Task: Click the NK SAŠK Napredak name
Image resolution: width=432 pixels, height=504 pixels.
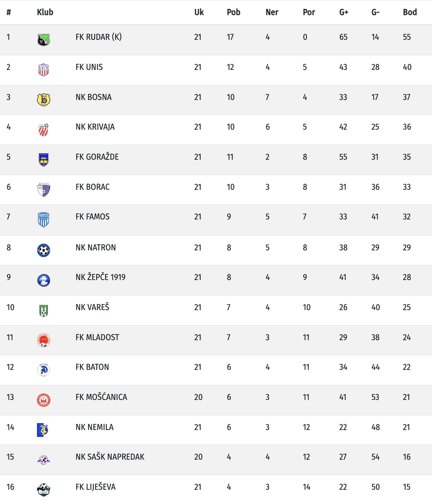Action: tap(110, 457)
